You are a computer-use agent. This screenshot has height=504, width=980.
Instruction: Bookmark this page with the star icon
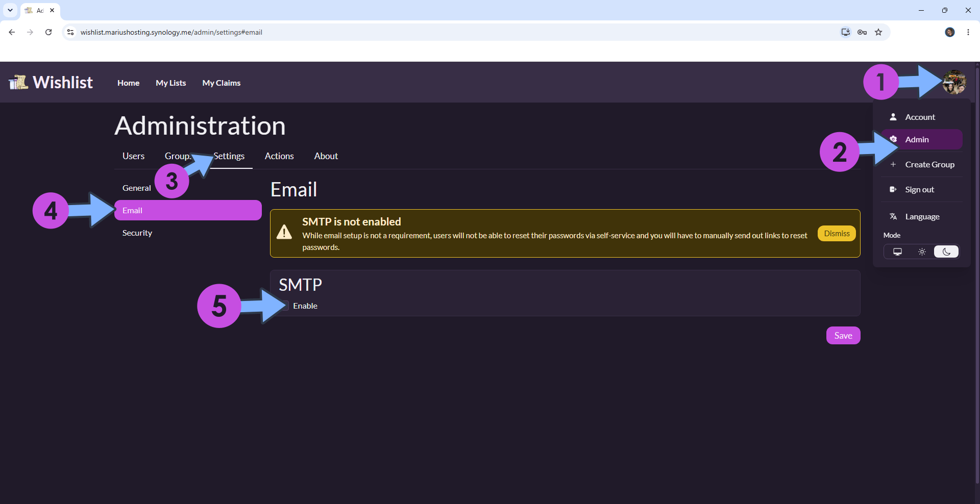[878, 32]
